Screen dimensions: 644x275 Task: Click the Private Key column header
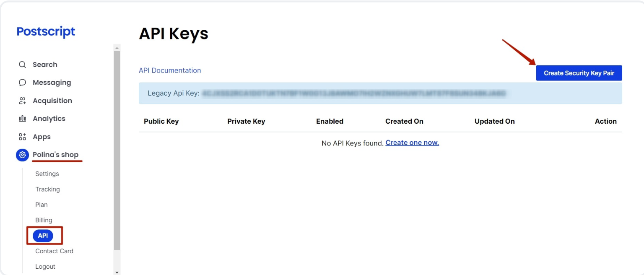[246, 121]
